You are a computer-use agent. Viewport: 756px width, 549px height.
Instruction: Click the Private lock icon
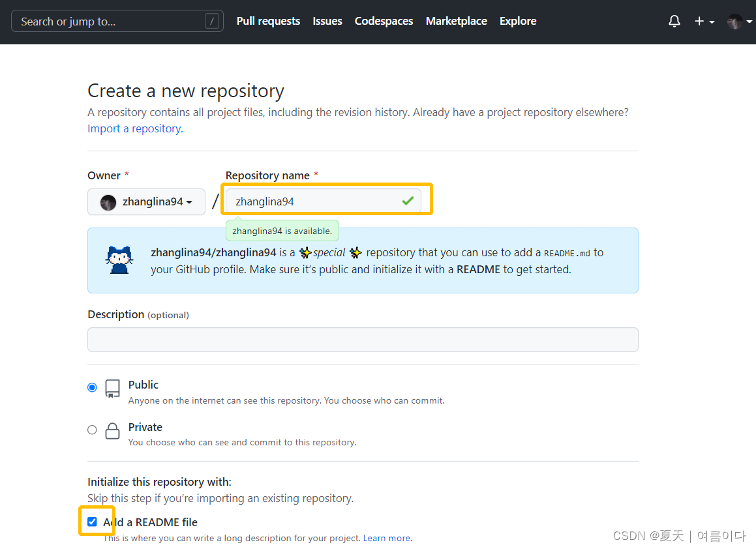click(x=112, y=431)
